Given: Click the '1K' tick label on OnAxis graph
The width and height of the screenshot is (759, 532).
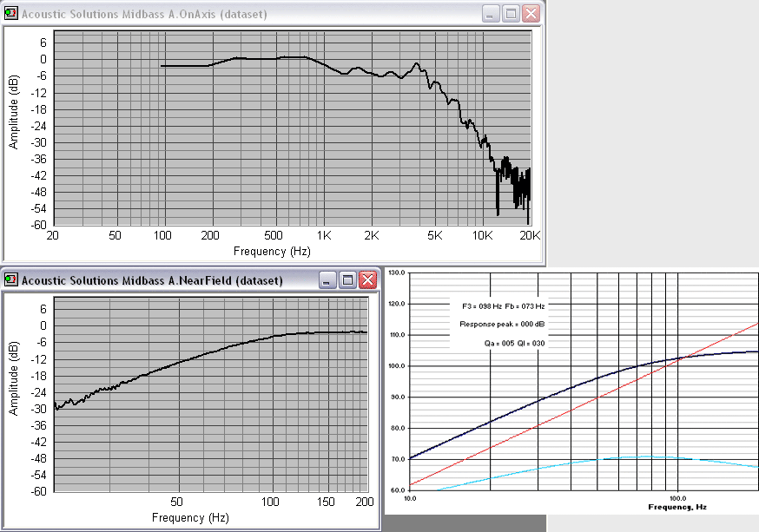Looking at the screenshot, I should point(324,235).
